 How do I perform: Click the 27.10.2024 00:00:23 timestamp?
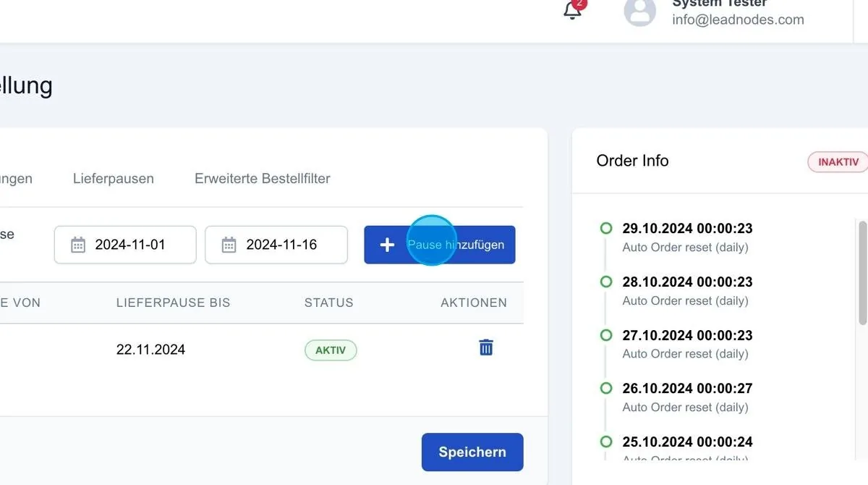tap(687, 336)
